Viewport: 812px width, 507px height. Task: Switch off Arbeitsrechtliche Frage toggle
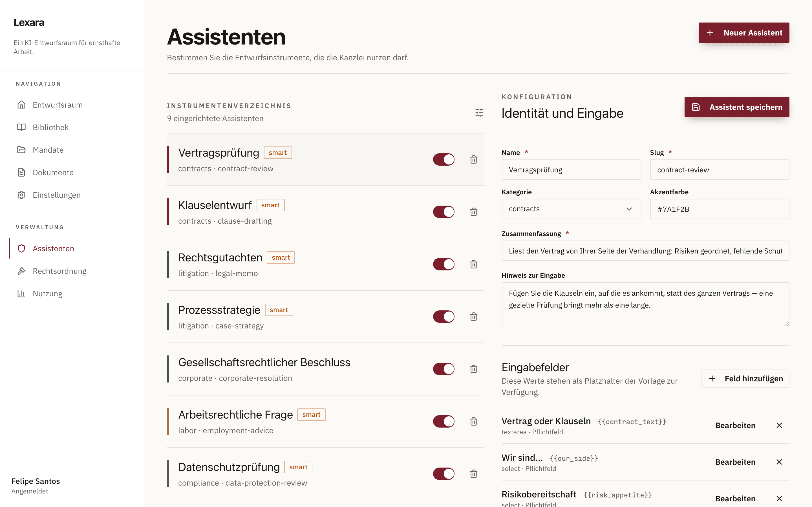click(x=443, y=421)
